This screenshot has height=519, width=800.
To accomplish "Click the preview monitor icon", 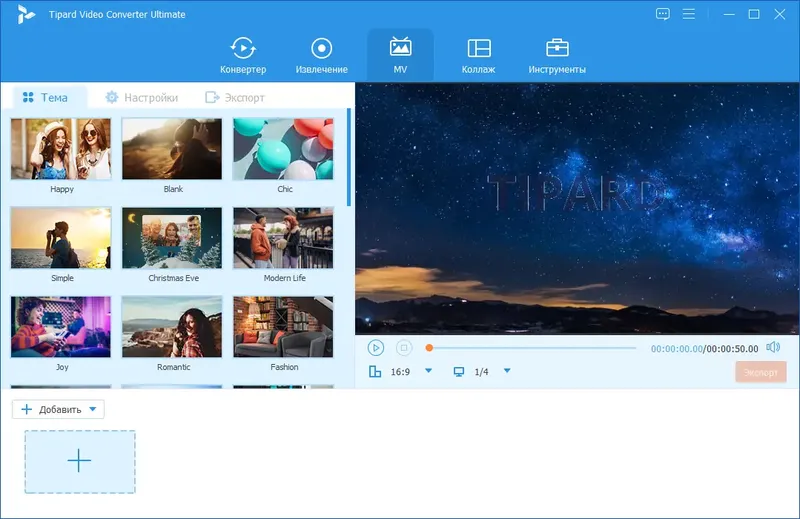I will 459,372.
